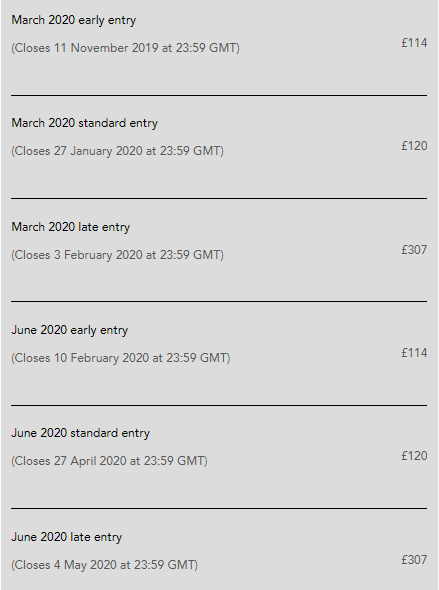Click the £307 price for June late entry
This screenshot has width=439, height=590.
(x=414, y=560)
